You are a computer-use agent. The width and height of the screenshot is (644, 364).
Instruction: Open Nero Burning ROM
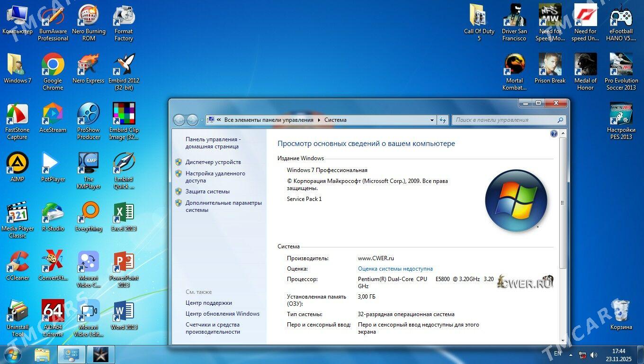click(88, 15)
